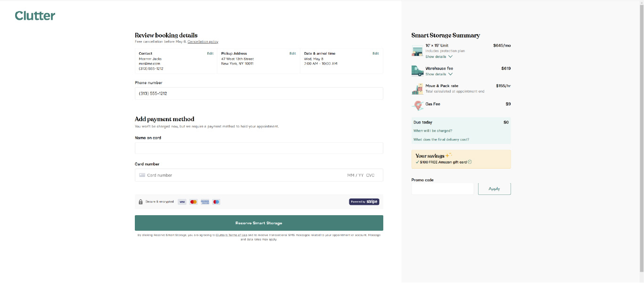Click the lock icon next to Secure & encrypted
Screen dimensions: 644x283
(141, 202)
